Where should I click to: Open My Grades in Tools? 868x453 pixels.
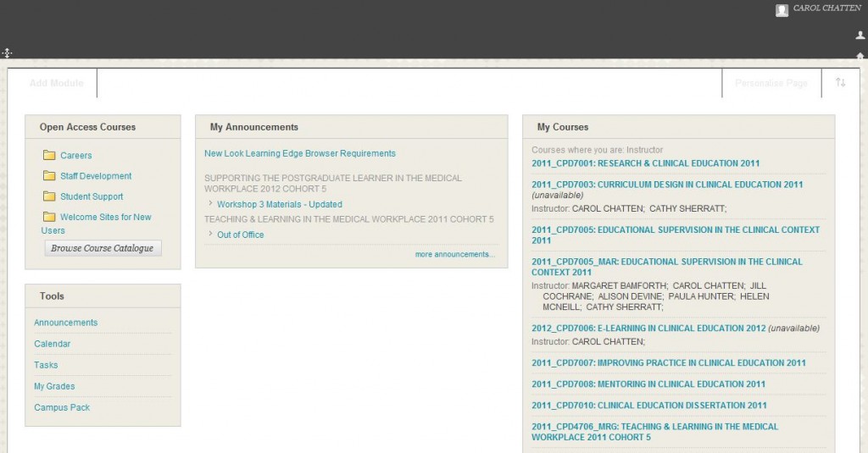pyautogui.click(x=54, y=386)
